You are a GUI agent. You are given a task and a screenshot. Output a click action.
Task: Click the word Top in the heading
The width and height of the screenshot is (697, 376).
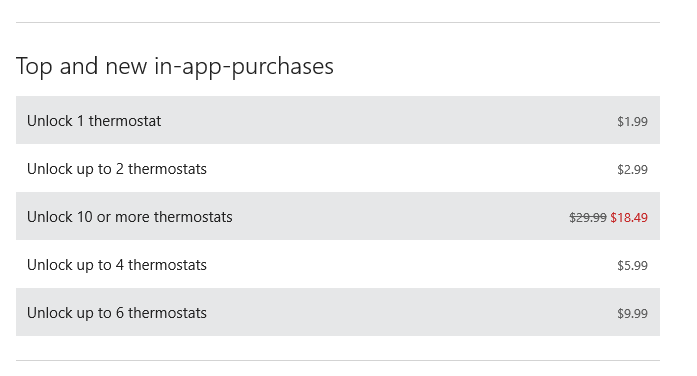[x=34, y=67]
